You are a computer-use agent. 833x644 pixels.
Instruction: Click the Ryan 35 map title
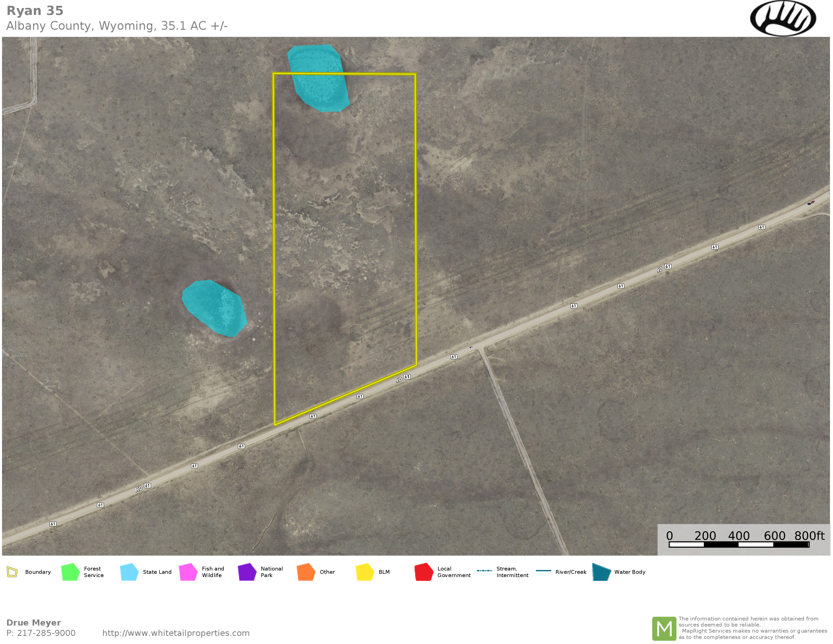coord(35,11)
